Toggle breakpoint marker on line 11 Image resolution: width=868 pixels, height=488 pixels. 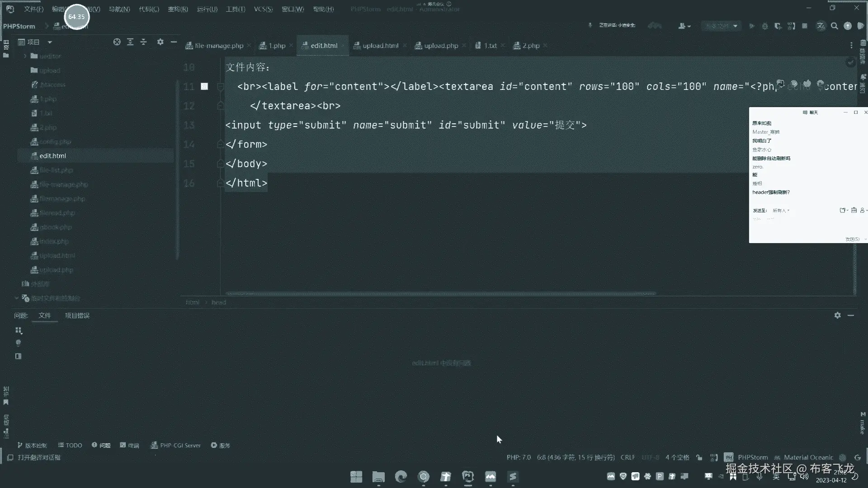204,86
